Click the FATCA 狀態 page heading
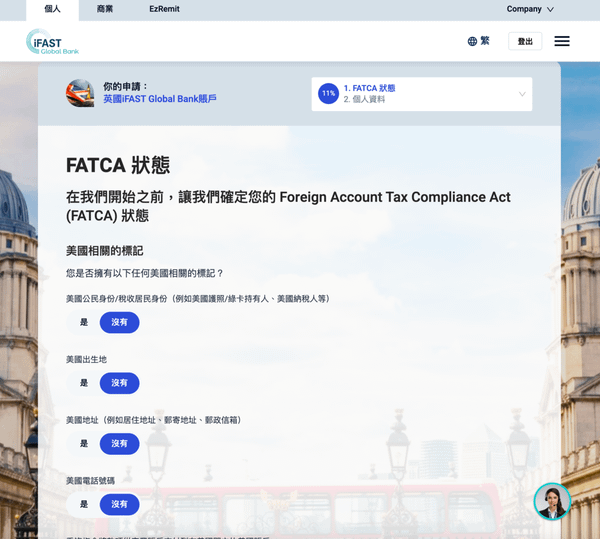600x539 pixels. 118,165
